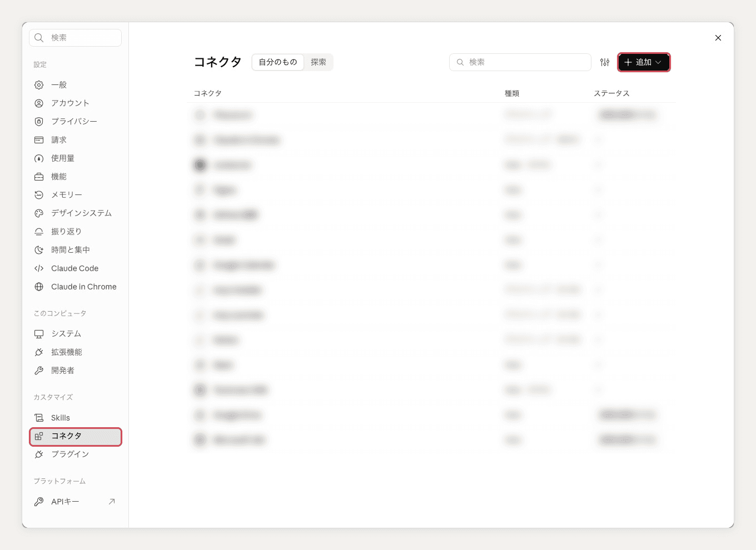The width and height of the screenshot is (756, 550).
Task: Open the APIキー key icon
Action: coord(39,502)
